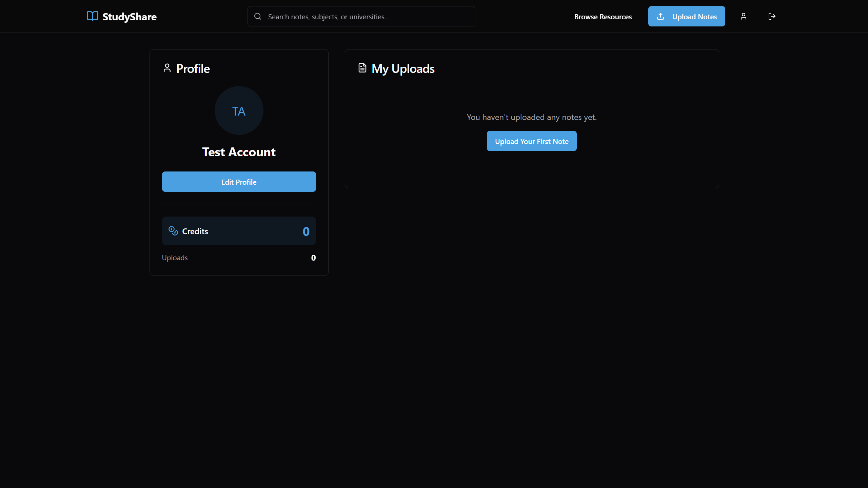Click the Credits count value
The width and height of the screenshot is (868, 488).
point(306,231)
